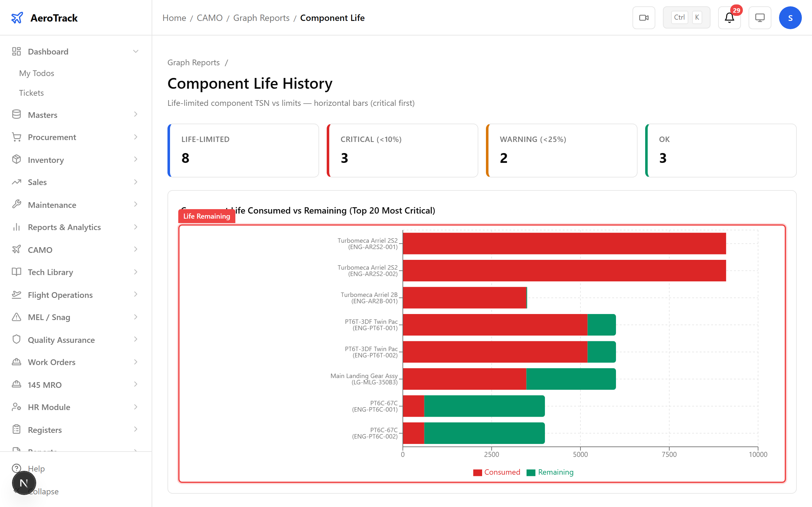
Task: Expand the Quality Assurance menu
Action: 135,339
